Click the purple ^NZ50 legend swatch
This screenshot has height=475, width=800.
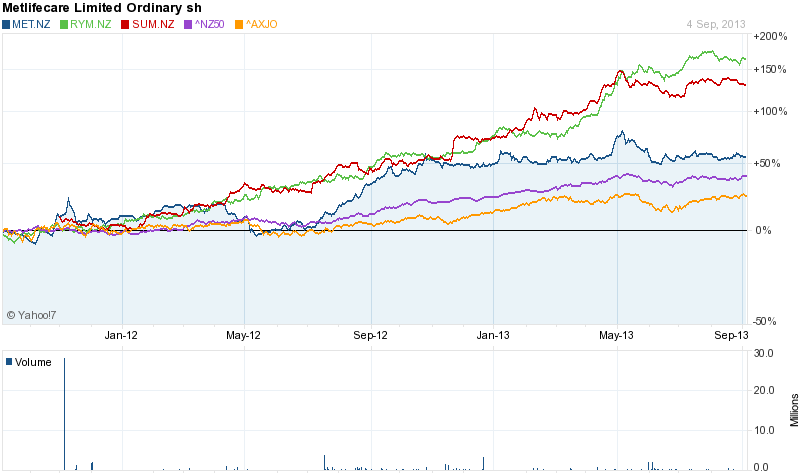pyautogui.click(x=184, y=23)
